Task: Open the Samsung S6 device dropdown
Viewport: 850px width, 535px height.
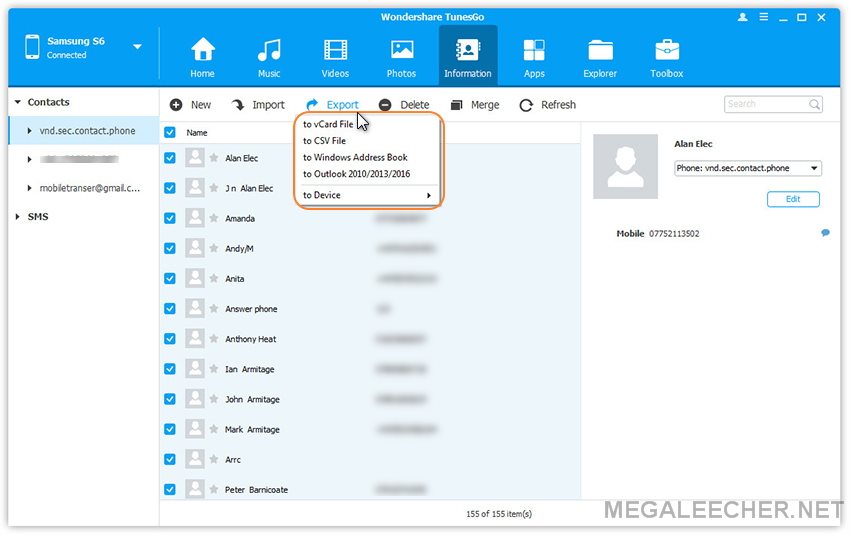Action: tap(137, 47)
